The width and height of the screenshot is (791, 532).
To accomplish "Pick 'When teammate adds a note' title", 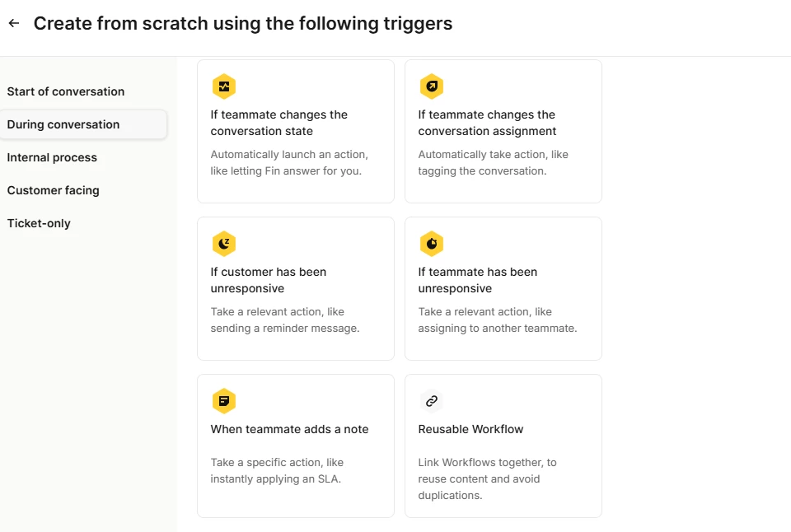I will [289, 429].
